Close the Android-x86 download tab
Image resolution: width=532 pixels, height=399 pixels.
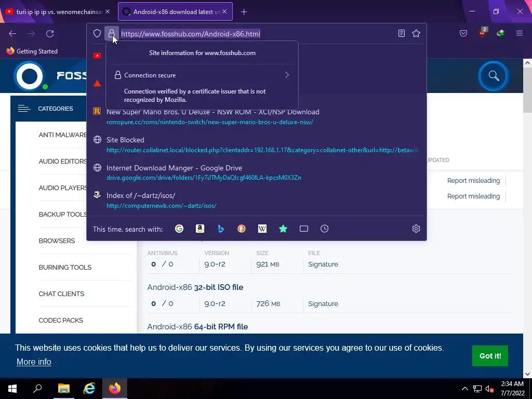[x=224, y=11]
